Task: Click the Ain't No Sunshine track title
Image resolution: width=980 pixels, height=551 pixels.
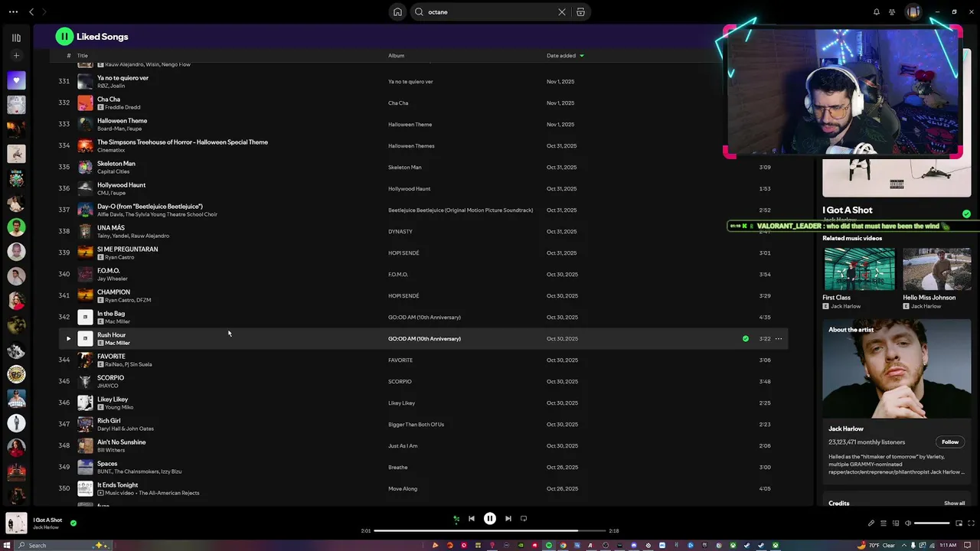Action: pyautogui.click(x=121, y=442)
